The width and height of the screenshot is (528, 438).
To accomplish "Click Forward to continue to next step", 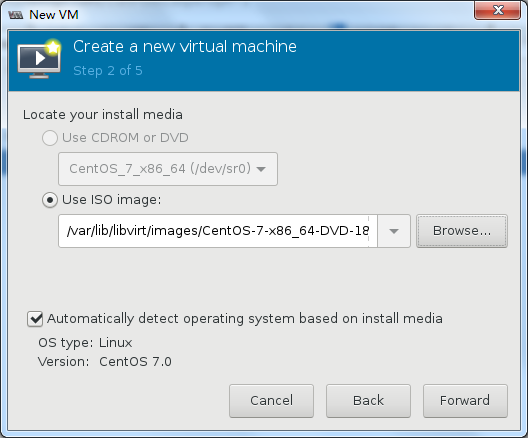I will 465,401.
